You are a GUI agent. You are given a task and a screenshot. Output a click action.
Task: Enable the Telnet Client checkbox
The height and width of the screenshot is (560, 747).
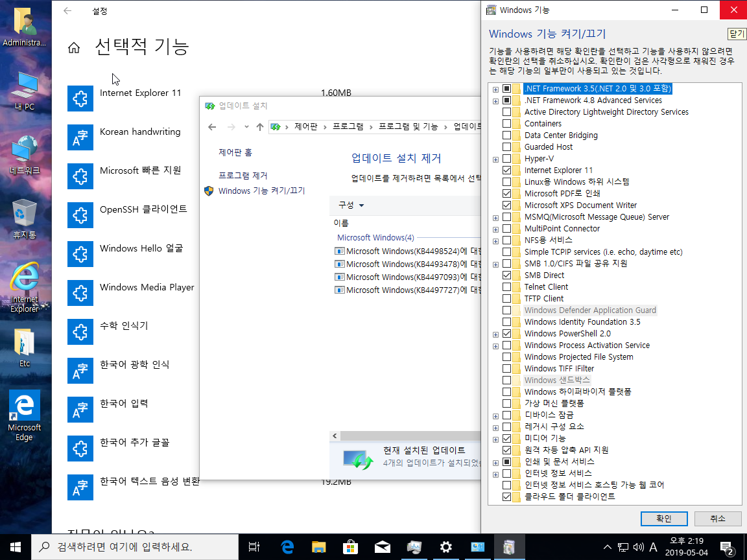click(507, 286)
